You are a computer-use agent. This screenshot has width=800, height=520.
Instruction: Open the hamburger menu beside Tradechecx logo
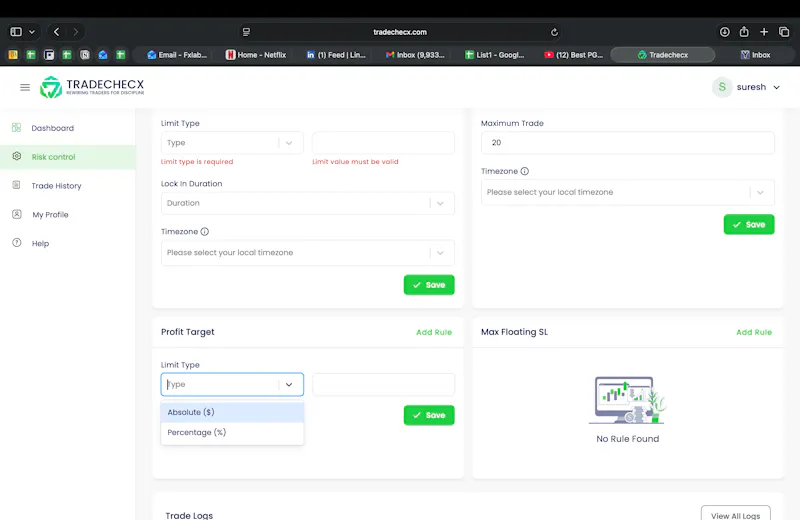click(x=24, y=87)
